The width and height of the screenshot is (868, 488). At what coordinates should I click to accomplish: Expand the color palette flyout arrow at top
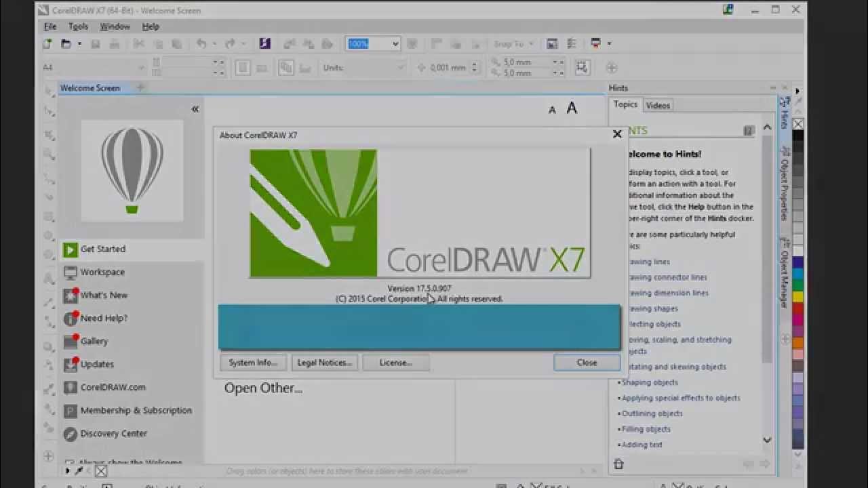(x=797, y=91)
